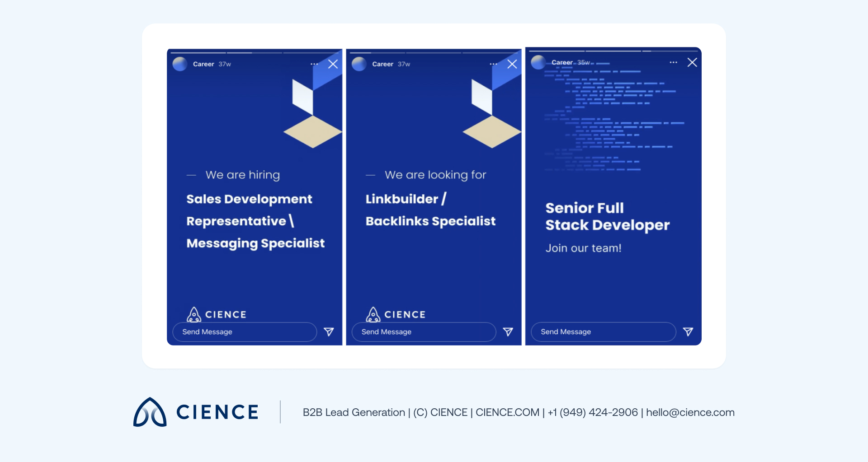
Task: Click profile avatar in Sales Development story
Action: [x=180, y=64]
